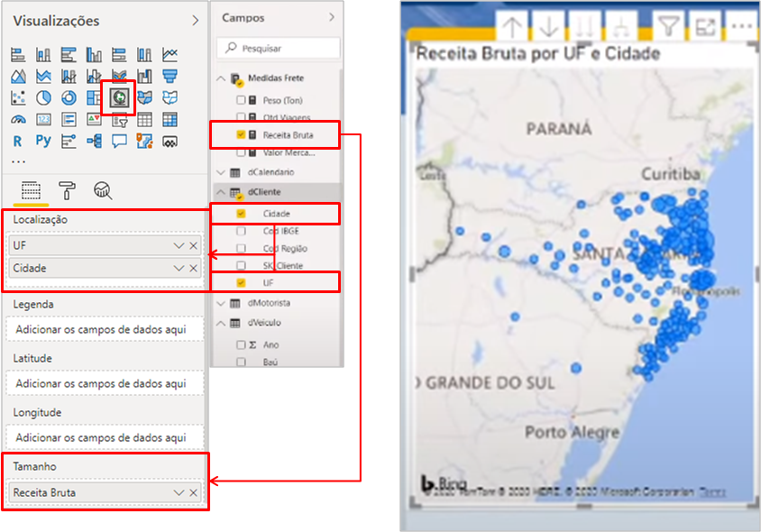The width and height of the screenshot is (761, 532).
Task: Uncheck the Cidade field checkbox
Action: coord(241,214)
